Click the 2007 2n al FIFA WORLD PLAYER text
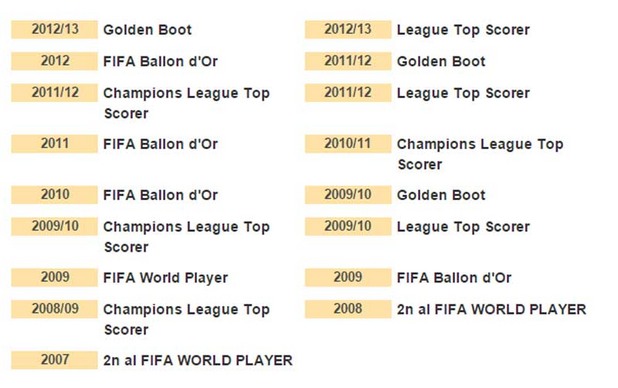This screenshot has height=388, width=618. click(198, 360)
